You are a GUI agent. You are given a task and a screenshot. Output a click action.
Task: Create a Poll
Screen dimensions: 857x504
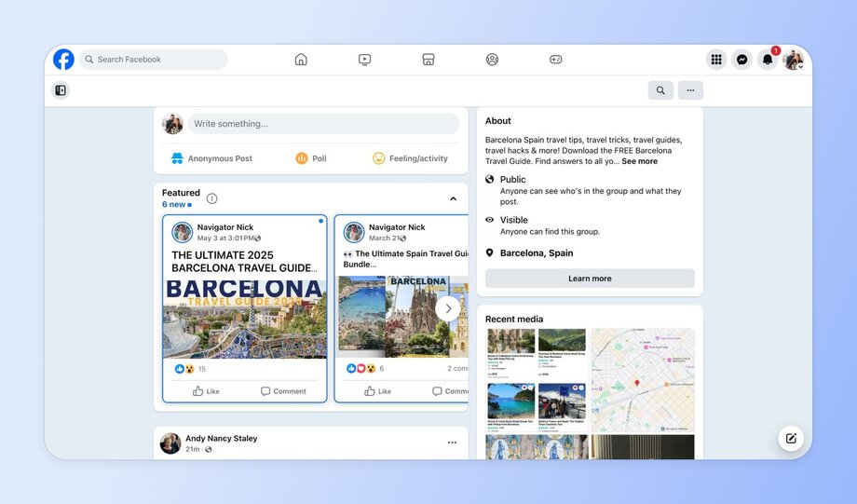point(311,158)
